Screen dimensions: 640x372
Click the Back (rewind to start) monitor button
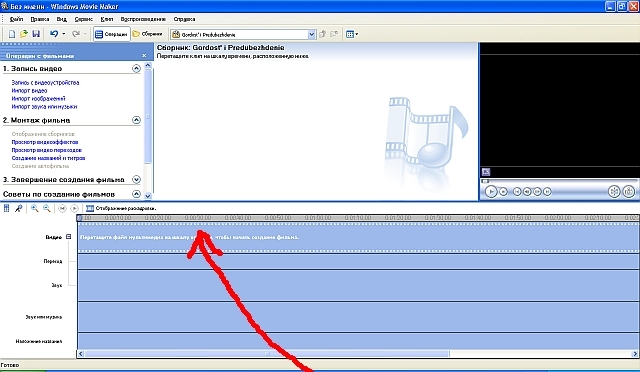click(517, 192)
